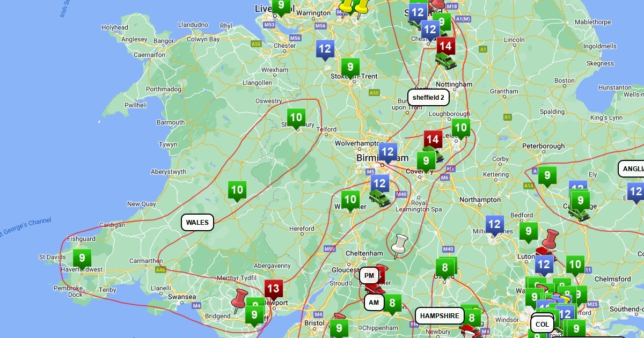This screenshot has height=338, width=644.
Task: Select blue 12 marker south of Birmingham
Action: point(379,185)
